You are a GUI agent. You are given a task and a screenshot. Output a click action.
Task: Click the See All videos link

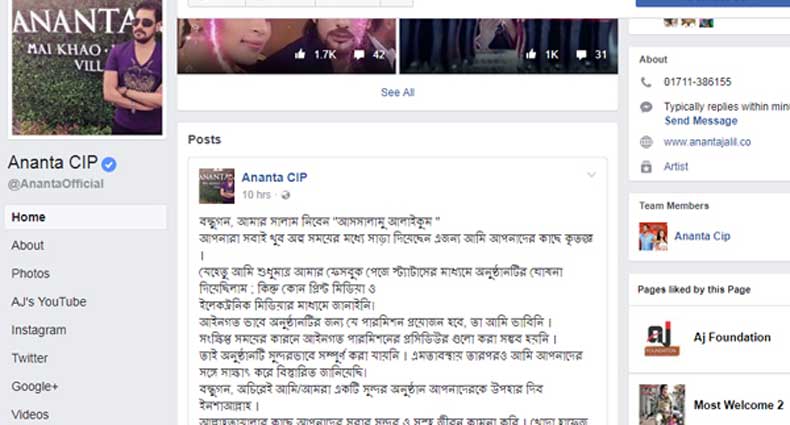click(x=398, y=92)
